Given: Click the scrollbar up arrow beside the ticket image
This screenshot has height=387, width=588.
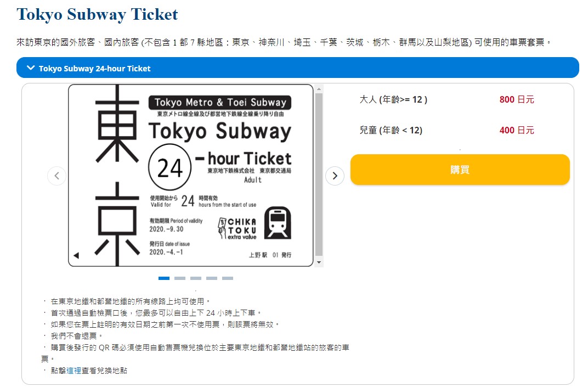Looking at the screenshot, I should (318, 88).
